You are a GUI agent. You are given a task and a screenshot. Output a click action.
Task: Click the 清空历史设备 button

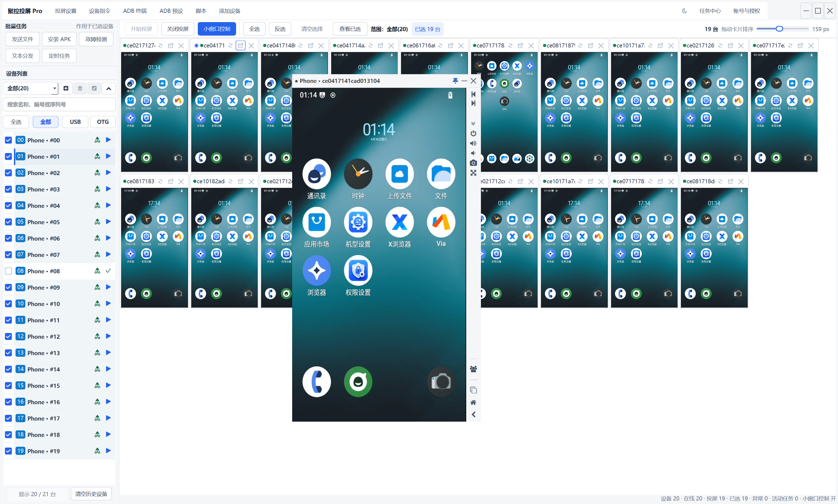coord(91,494)
